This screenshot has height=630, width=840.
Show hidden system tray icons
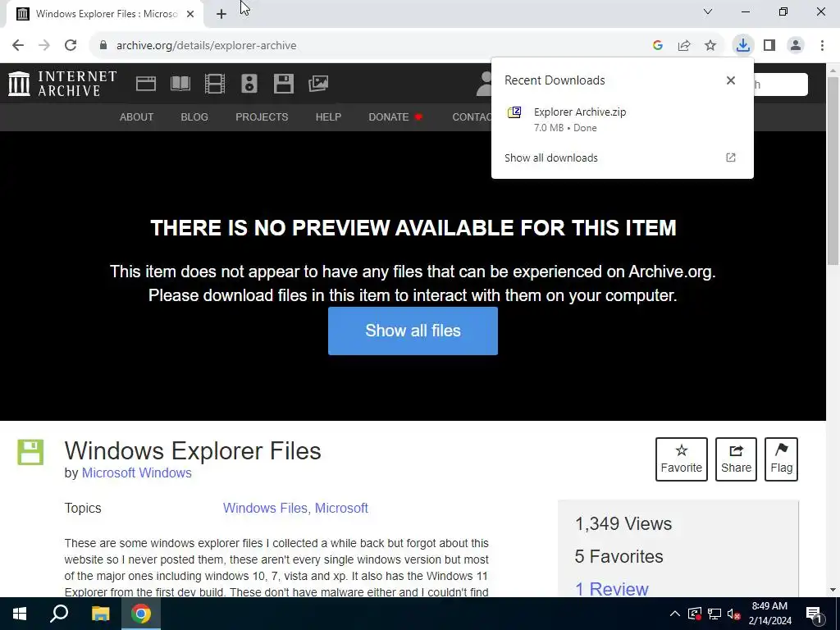tap(675, 614)
